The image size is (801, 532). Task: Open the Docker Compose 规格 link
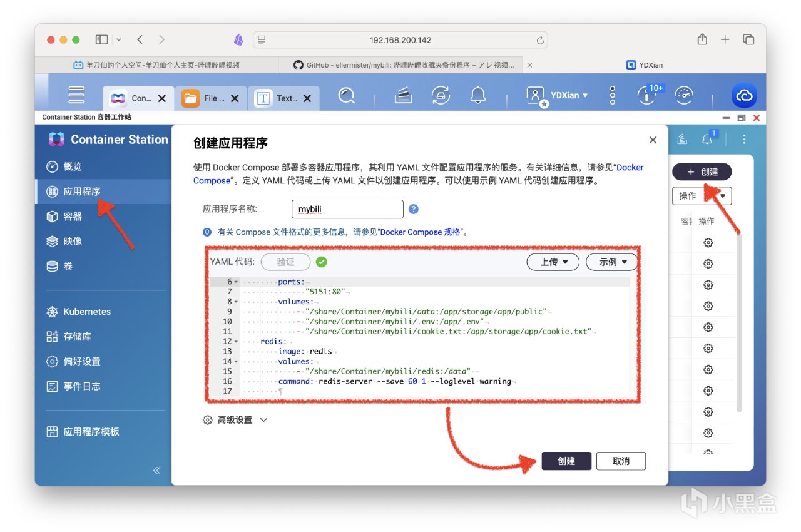point(422,232)
